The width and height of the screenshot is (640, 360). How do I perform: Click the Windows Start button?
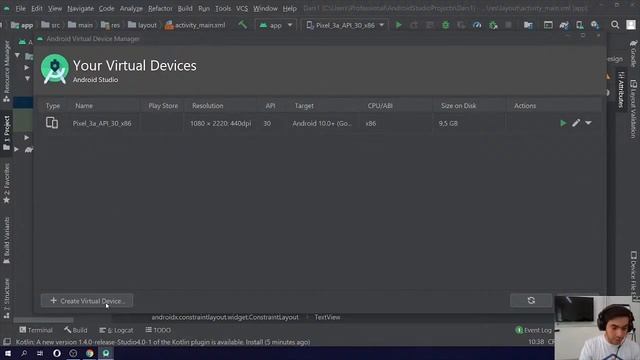pyautogui.click(x=7, y=353)
